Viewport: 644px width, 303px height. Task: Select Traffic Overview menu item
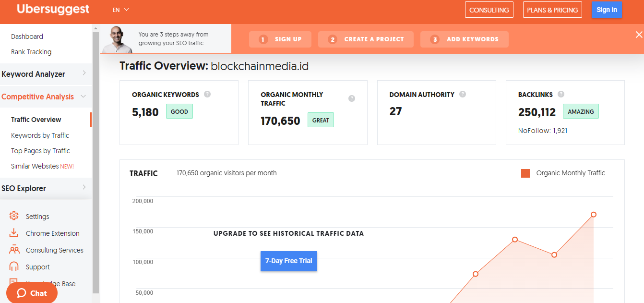(36, 120)
